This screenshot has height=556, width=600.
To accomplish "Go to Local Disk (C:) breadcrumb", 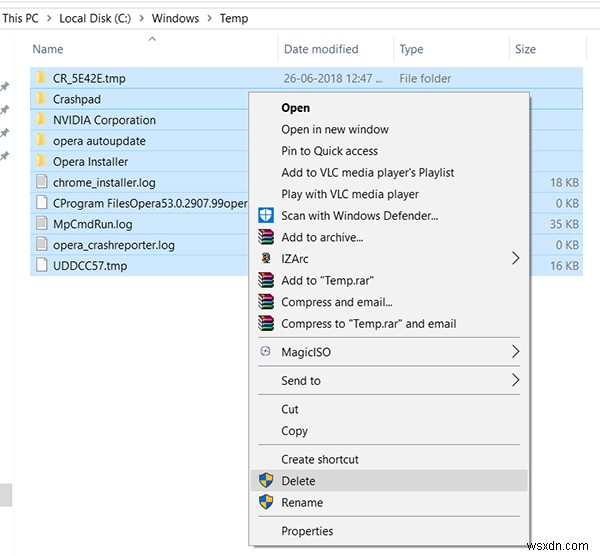I will pos(97,18).
